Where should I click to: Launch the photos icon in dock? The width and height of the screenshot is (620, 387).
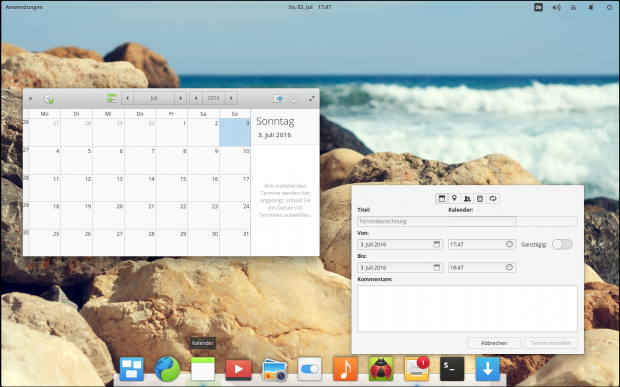(274, 370)
